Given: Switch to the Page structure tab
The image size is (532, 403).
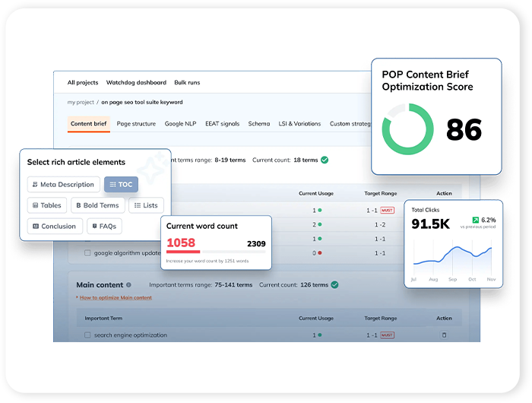Looking at the screenshot, I should click(x=136, y=124).
